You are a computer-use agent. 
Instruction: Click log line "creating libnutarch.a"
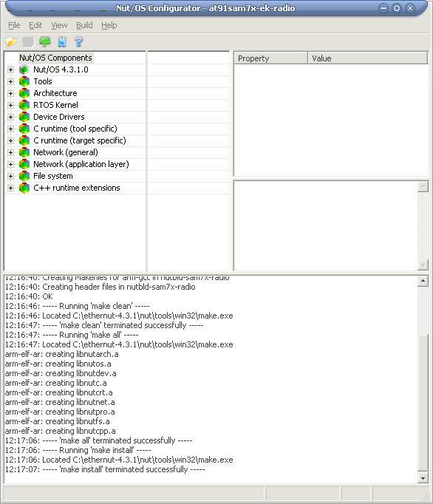[62, 354]
